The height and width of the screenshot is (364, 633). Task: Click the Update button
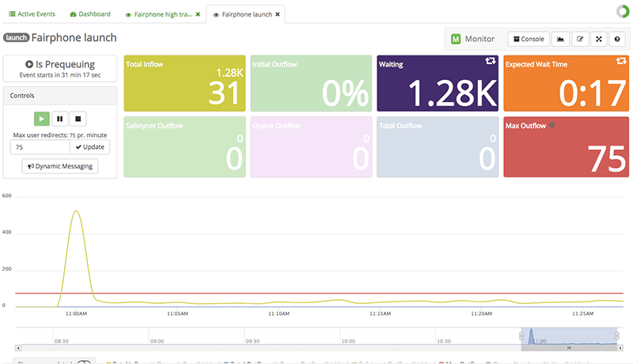click(90, 146)
